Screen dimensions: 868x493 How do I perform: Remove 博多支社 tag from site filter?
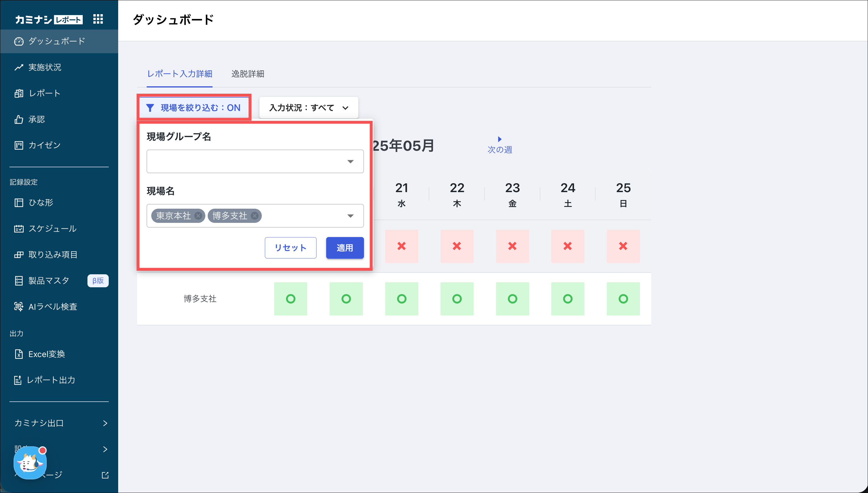click(255, 216)
